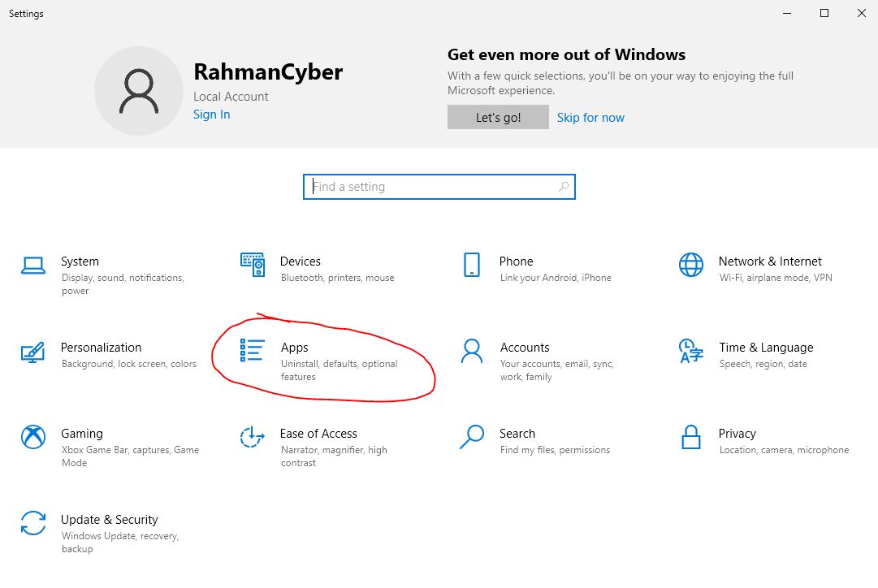The image size is (878, 588).
Task: Open Accounts person icon
Action: point(471,351)
